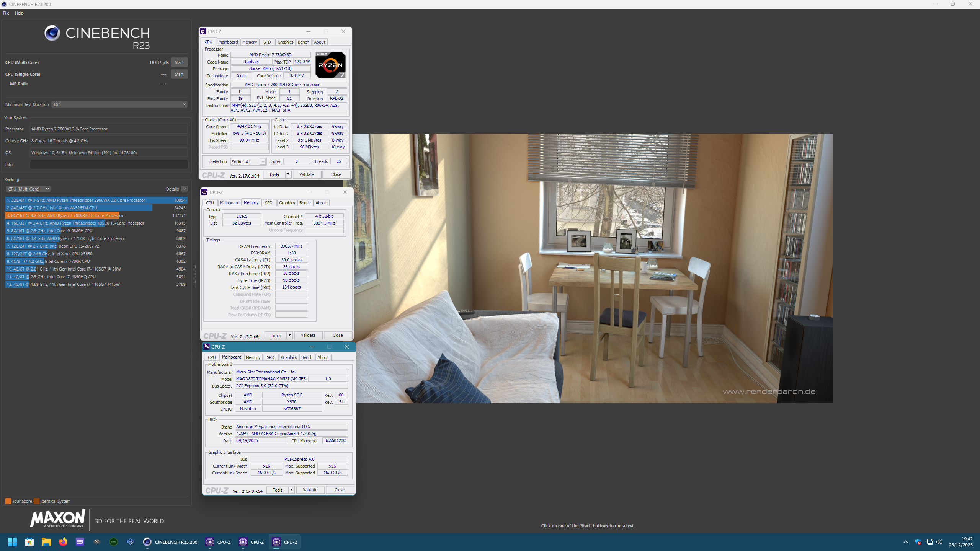
Task: Click the volume speaker tray icon
Action: pyautogui.click(x=939, y=542)
